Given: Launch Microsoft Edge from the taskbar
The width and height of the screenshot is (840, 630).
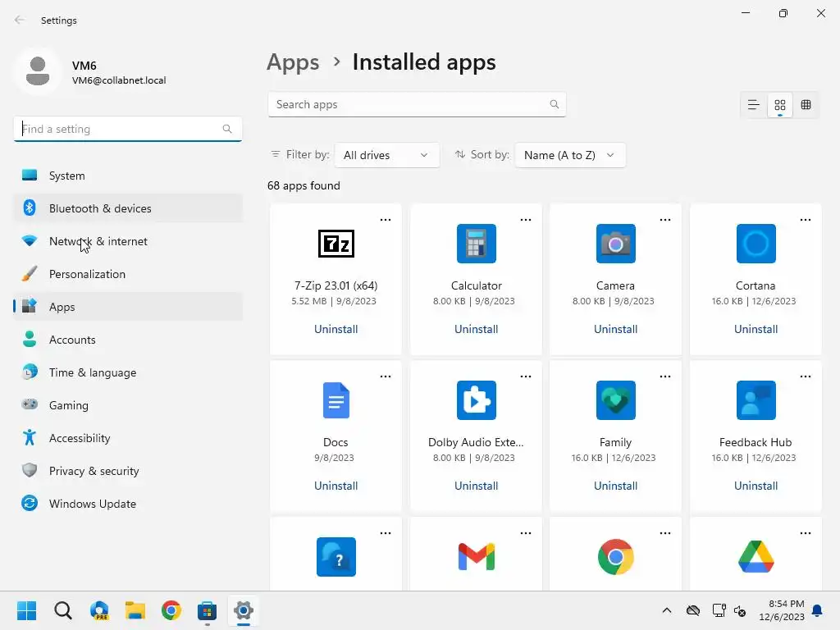Looking at the screenshot, I should click(x=99, y=610).
